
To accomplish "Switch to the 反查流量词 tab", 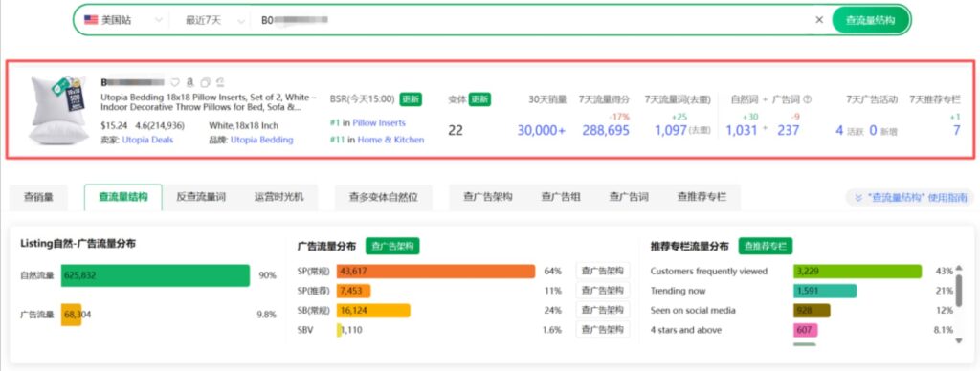I will [x=201, y=197].
